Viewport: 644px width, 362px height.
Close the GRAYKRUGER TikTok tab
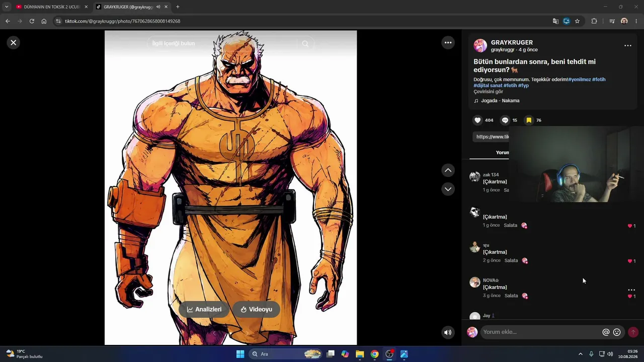166,7
